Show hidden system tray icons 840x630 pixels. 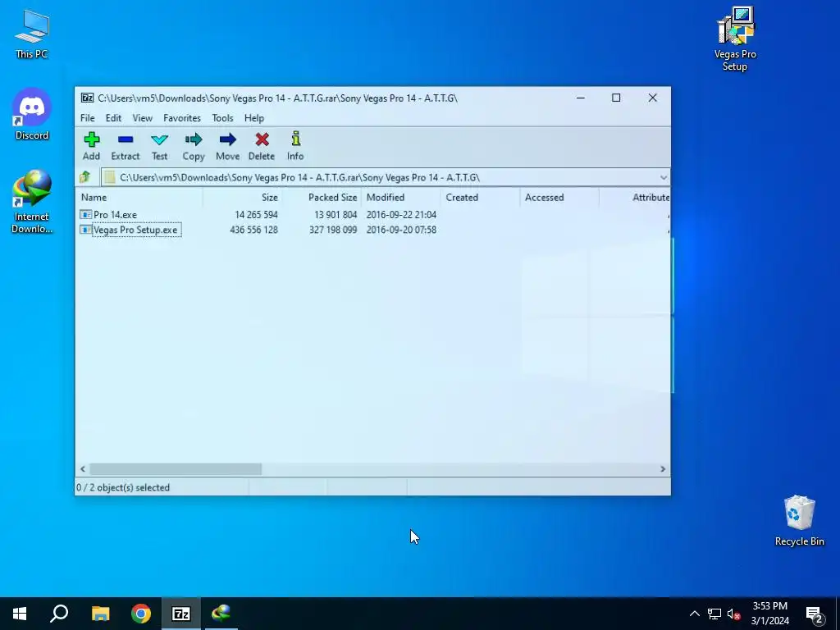(x=694, y=614)
